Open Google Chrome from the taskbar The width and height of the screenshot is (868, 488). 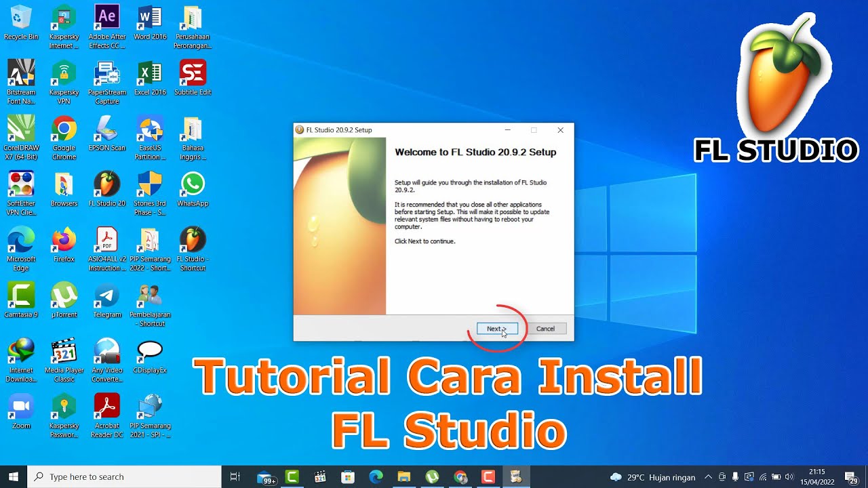point(460,476)
